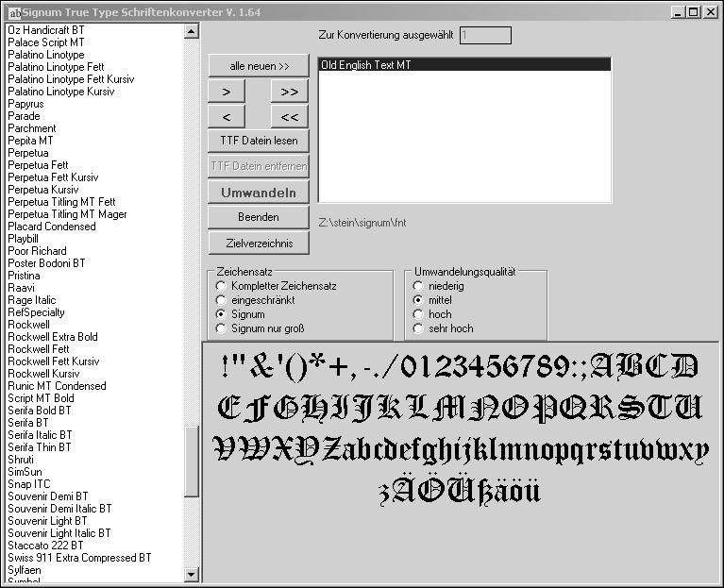Image resolution: width=724 pixels, height=588 pixels.
Task: Select 'Runic MT Condensed' font
Action: 57,386
